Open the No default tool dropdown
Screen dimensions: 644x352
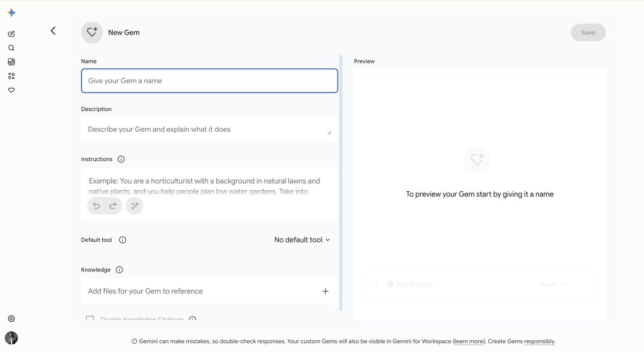[302, 240]
